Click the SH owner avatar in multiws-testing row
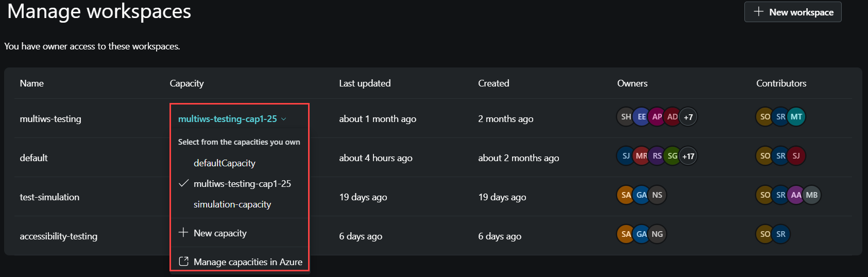 (x=626, y=117)
